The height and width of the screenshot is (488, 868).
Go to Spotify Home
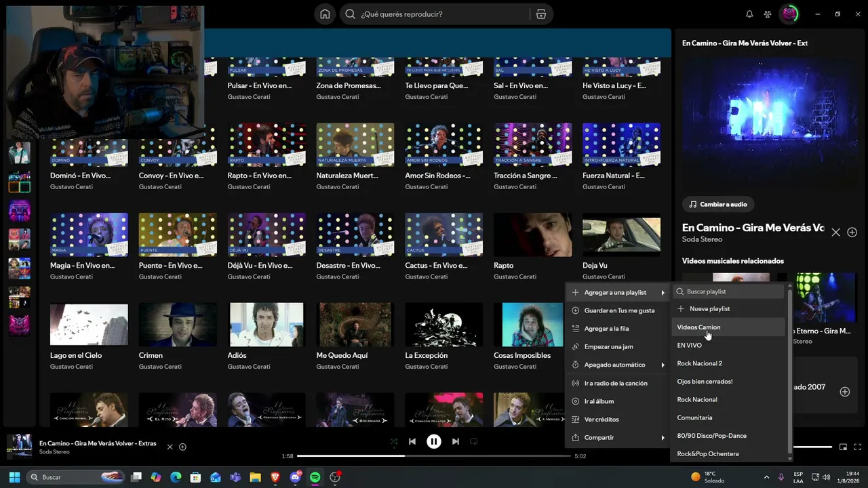[325, 14]
